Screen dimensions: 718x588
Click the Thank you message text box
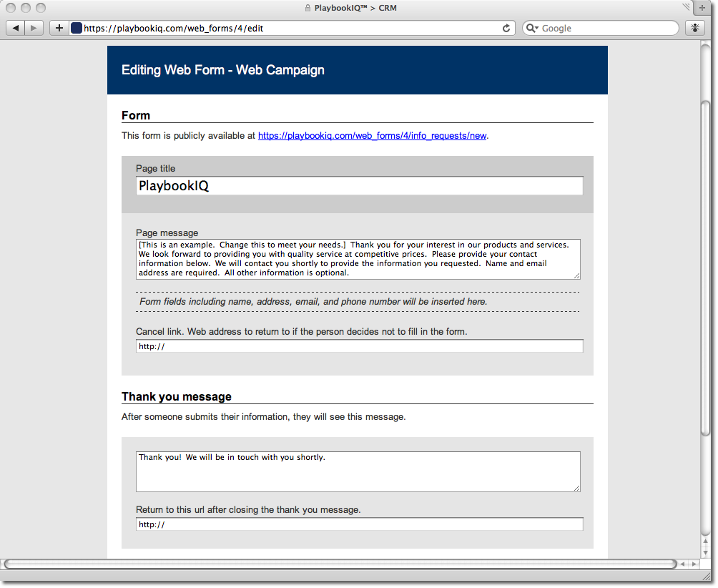pyautogui.click(x=358, y=471)
